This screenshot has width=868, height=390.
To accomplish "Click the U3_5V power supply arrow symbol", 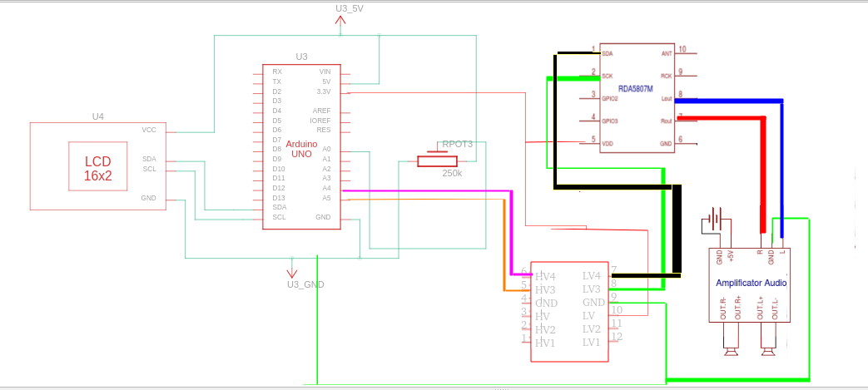I will point(341,22).
